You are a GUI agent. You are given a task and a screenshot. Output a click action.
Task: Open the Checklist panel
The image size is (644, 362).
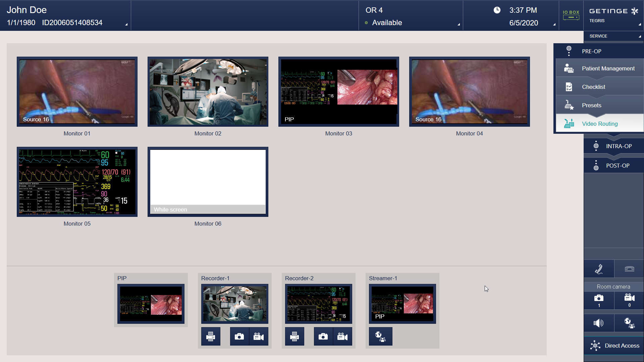tap(594, 86)
